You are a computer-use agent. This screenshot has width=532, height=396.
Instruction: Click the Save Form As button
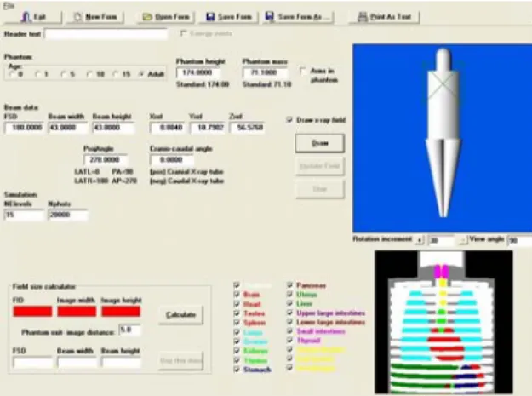coord(298,17)
